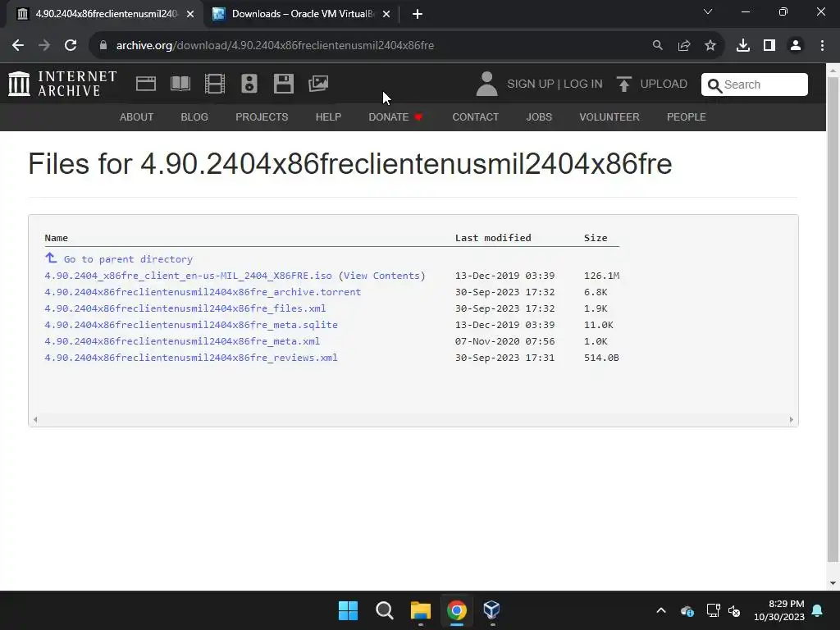Click the address bar zoom magnifier icon
Image resolution: width=840 pixels, height=630 pixels.
point(657,46)
